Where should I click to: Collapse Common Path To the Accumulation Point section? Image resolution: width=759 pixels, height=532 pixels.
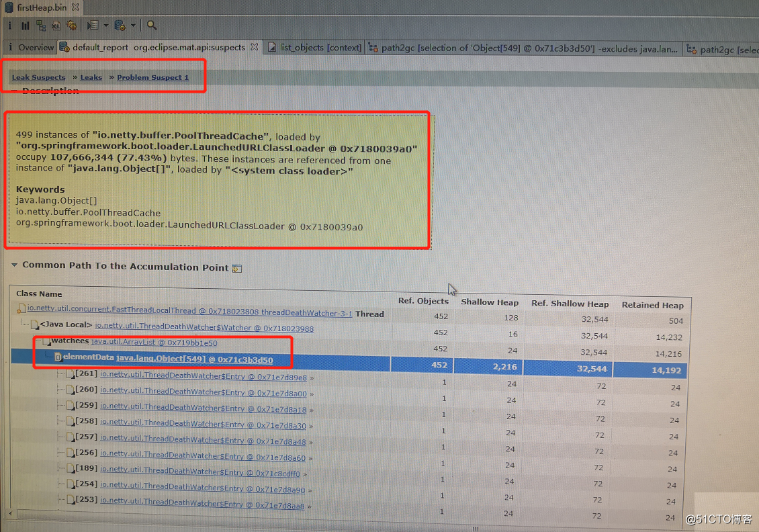coord(15,265)
